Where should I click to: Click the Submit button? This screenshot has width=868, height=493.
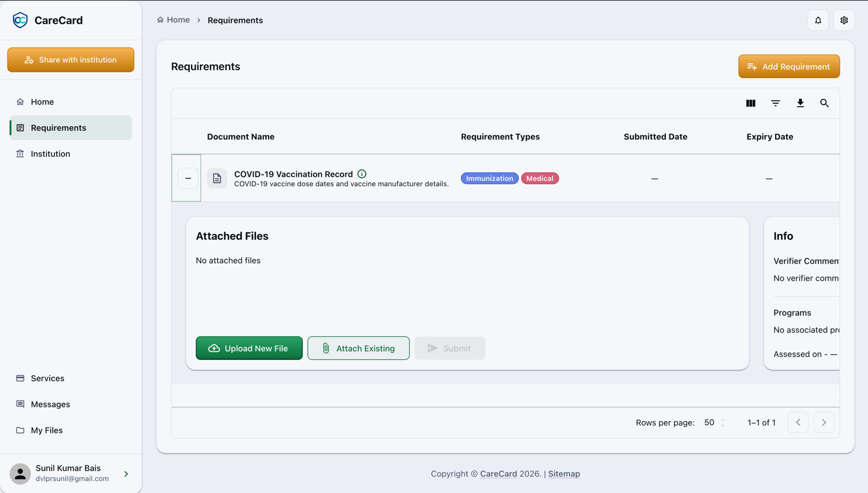click(x=450, y=348)
